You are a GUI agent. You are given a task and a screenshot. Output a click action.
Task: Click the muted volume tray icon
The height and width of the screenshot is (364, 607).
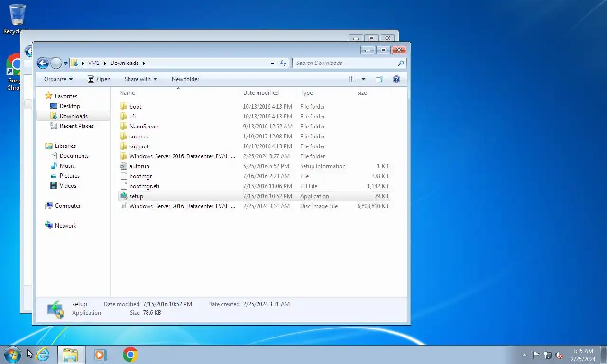(x=559, y=355)
